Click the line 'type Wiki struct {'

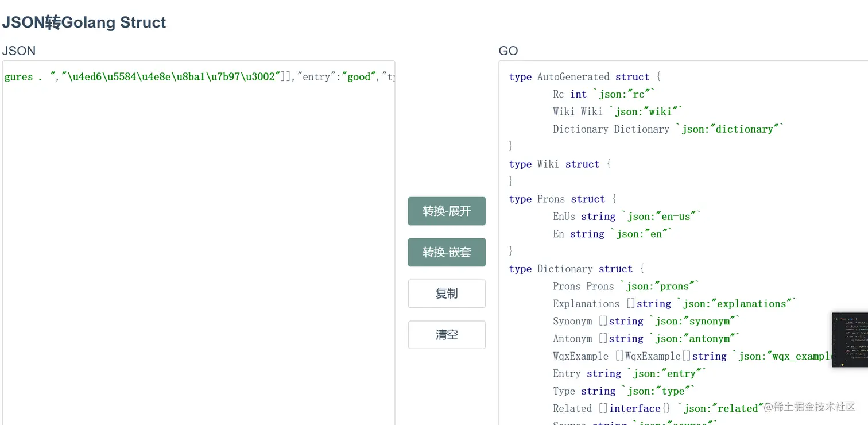point(560,164)
